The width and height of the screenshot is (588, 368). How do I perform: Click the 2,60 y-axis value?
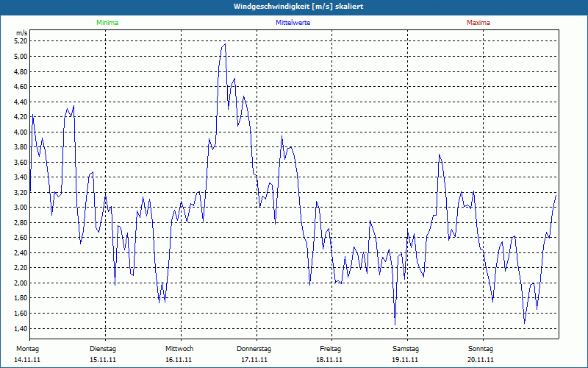click(x=21, y=238)
